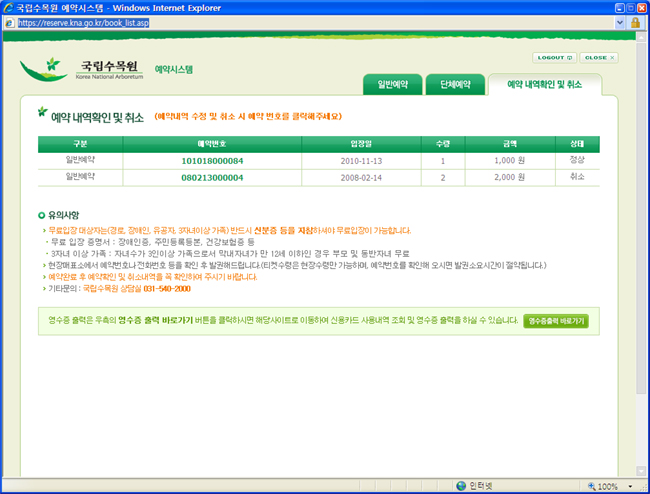This screenshot has width=650, height=494.
Task: Switch to the 단체예약 tab
Action: tap(455, 85)
